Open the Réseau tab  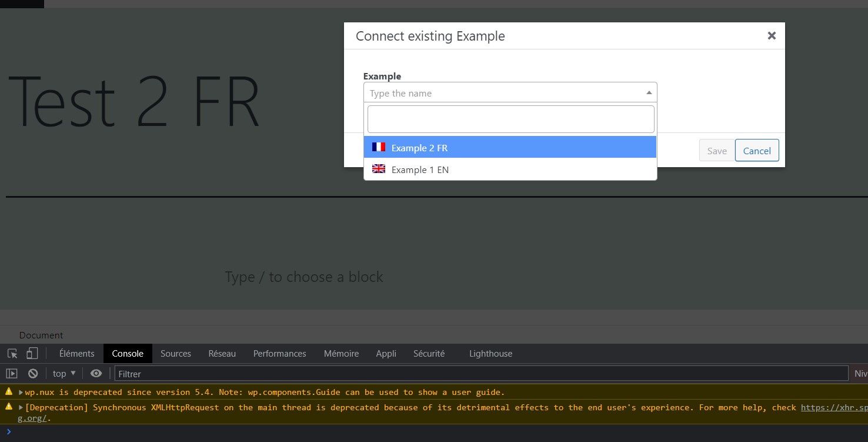(x=222, y=353)
